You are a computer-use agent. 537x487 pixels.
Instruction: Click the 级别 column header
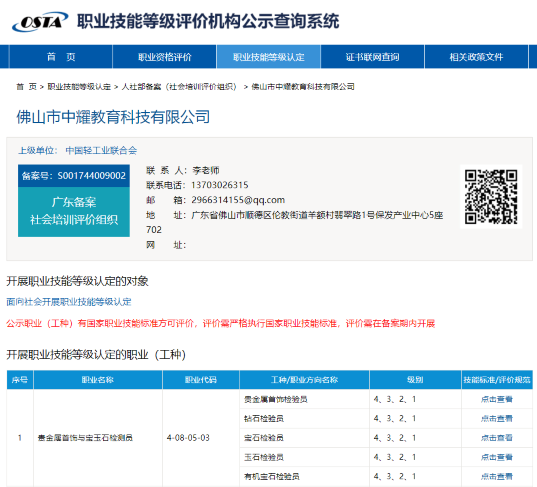[x=415, y=379]
